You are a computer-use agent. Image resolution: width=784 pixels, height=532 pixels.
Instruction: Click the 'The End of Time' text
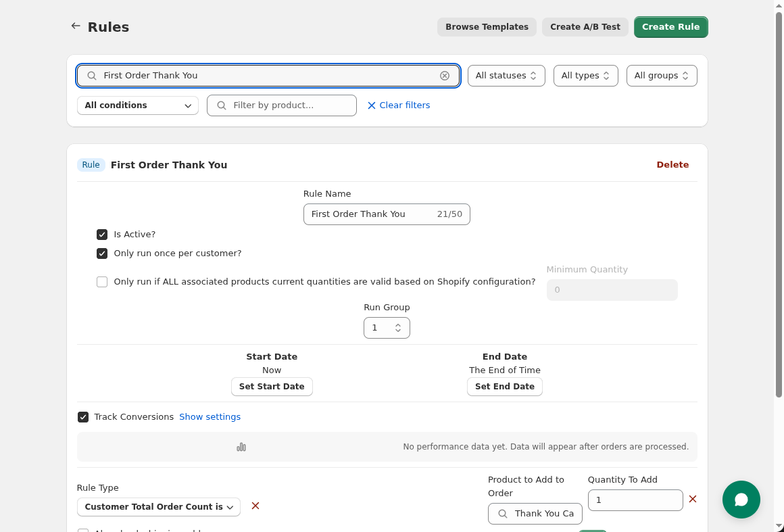tap(504, 370)
